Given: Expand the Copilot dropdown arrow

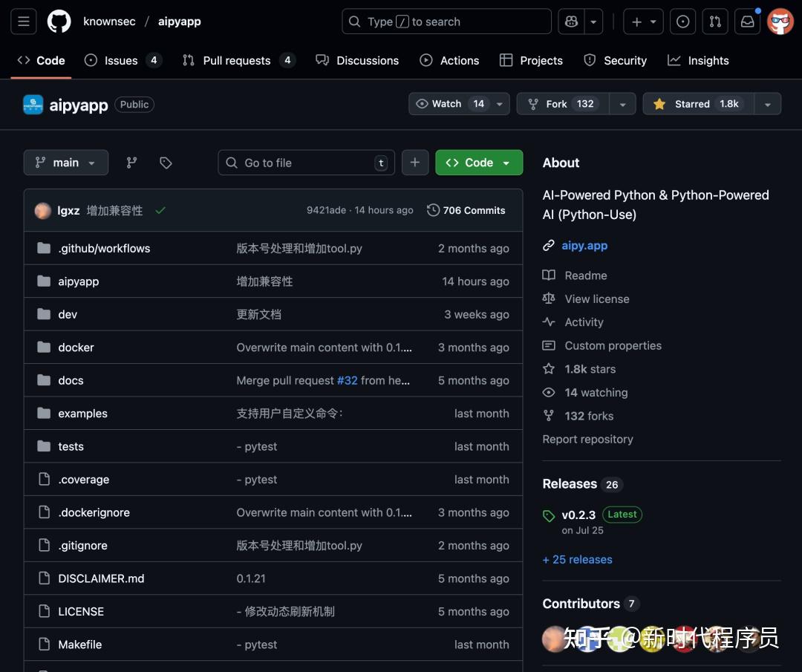Looking at the screenshot, I should (x=593, y=22).
